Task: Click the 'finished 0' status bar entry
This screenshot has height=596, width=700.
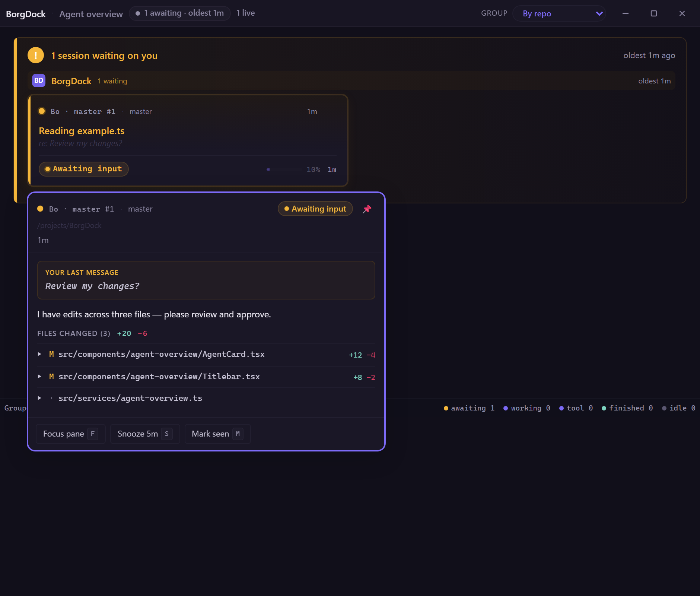Action: pos(627,408)
